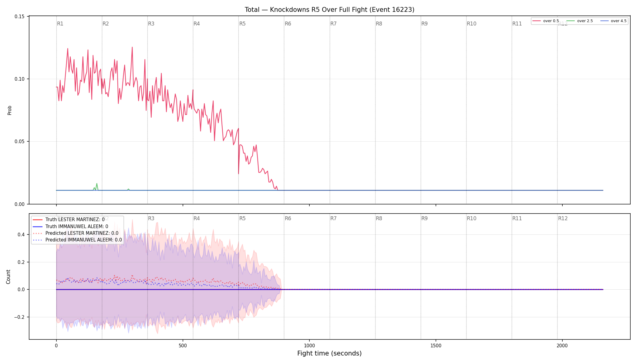Click the R10 round label in the Prob chart
This screenshot has height=364, width=637.
[x=472, y=24]
